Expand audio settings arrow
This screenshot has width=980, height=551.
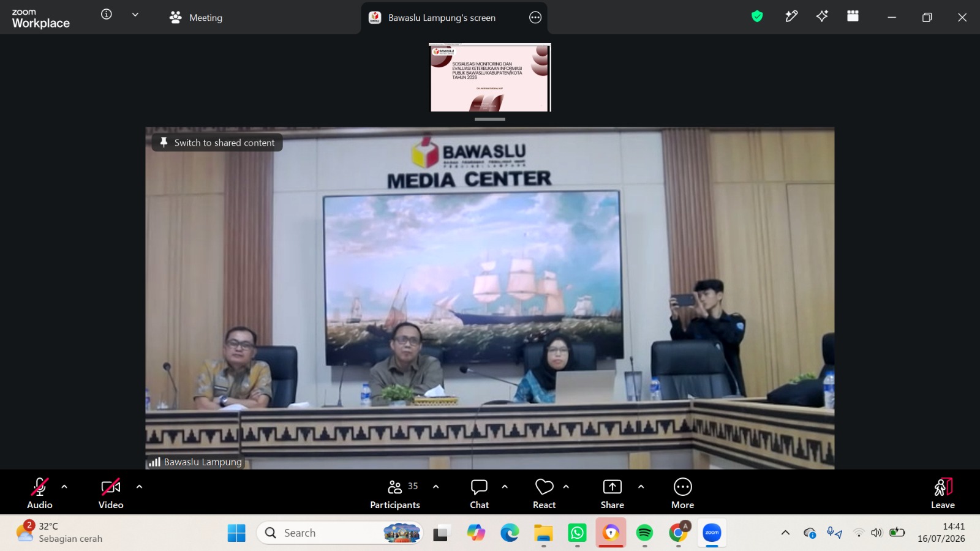pyautogui.click(x=64, y=487)
